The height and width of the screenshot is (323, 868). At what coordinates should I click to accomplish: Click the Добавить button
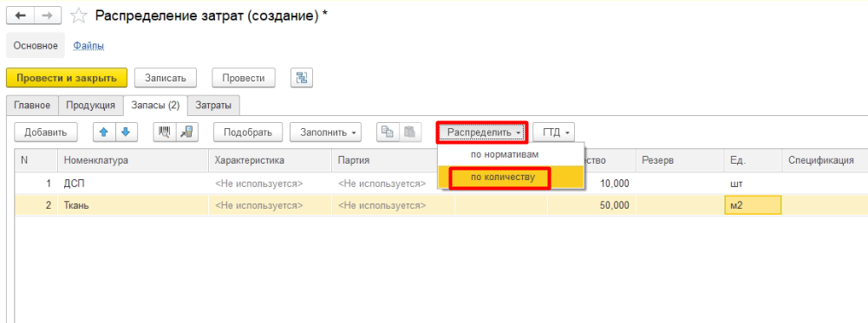46,132
